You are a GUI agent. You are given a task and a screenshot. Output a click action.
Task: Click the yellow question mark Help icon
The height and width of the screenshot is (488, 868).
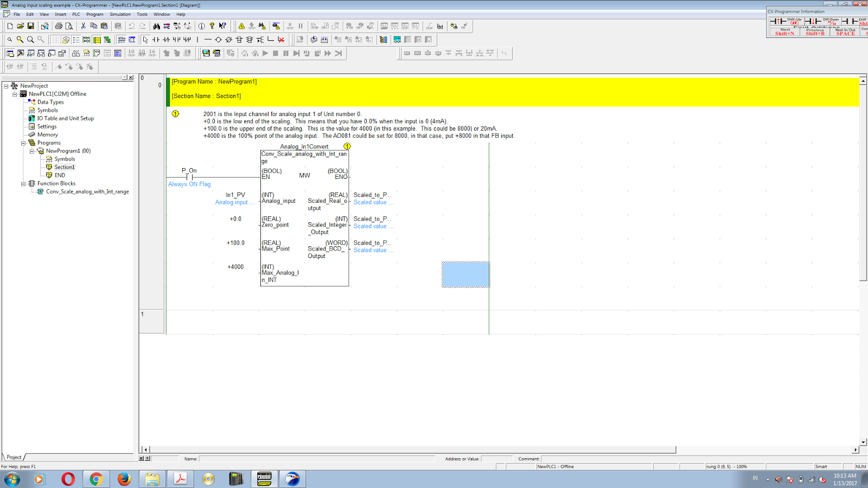pyautogui.click(x=212, y=26)
